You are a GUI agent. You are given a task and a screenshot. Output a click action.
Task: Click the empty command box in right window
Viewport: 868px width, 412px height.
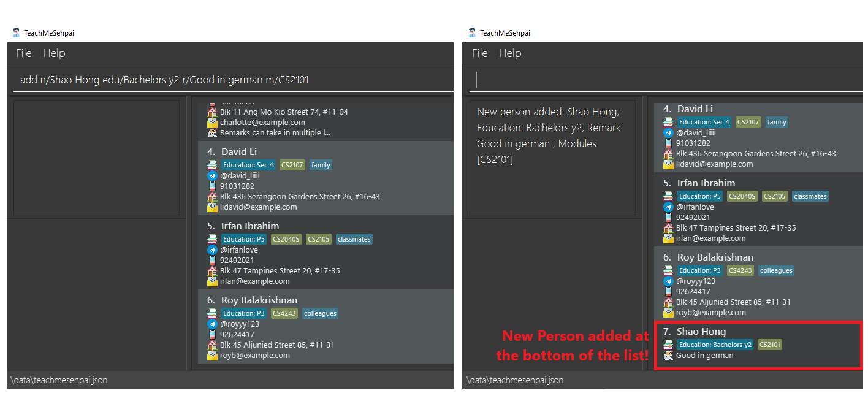tap(666, 80)
